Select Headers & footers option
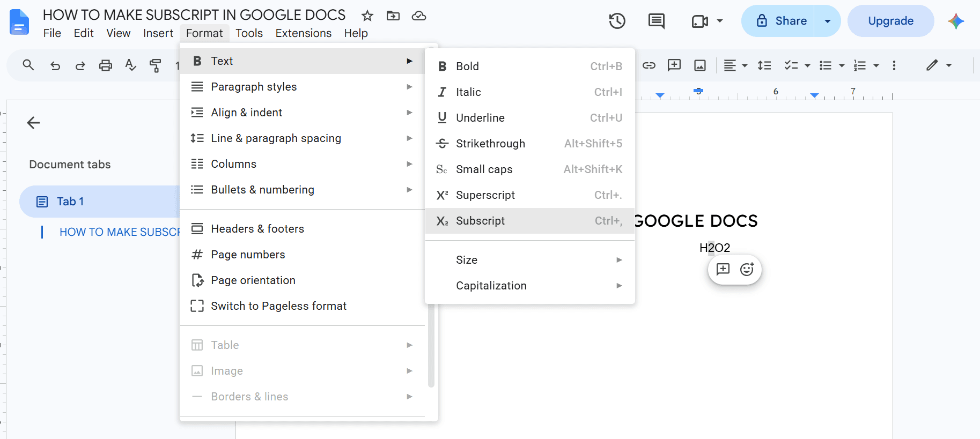The height and width of the screenshot is (439, 980). [x=303, y=229]
